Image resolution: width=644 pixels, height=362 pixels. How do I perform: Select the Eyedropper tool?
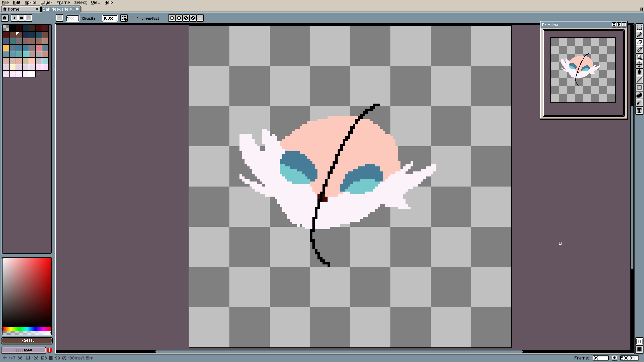point(639,50)
